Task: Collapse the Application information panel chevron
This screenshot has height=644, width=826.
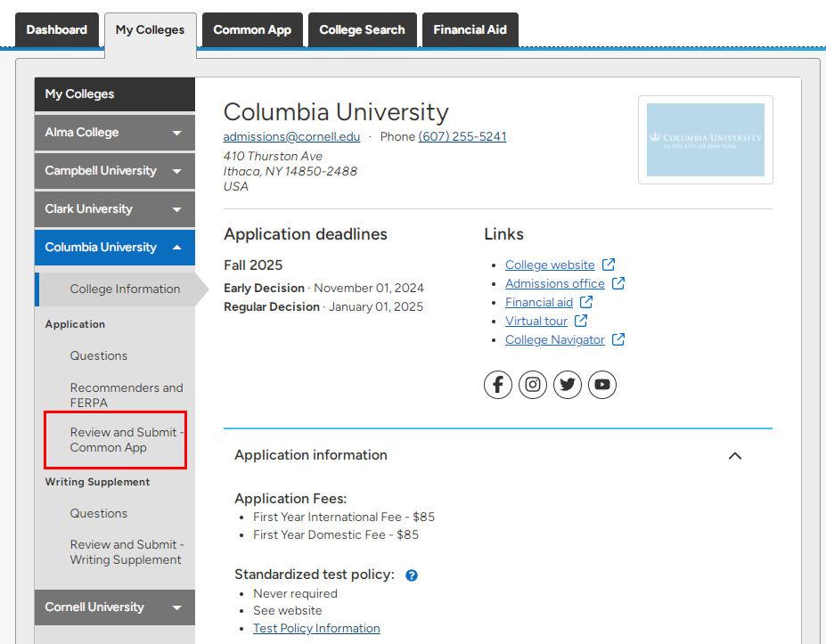Action: (x=735, y=456)
